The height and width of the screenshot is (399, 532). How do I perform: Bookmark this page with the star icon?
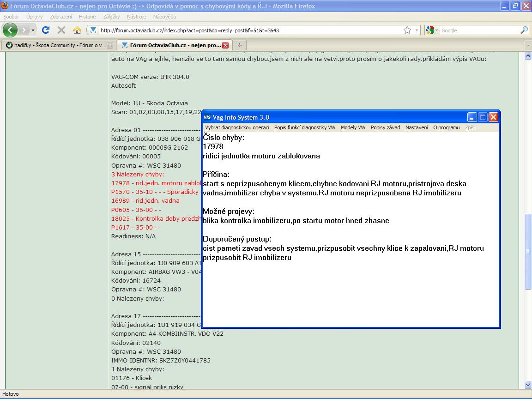click(407, 30)
